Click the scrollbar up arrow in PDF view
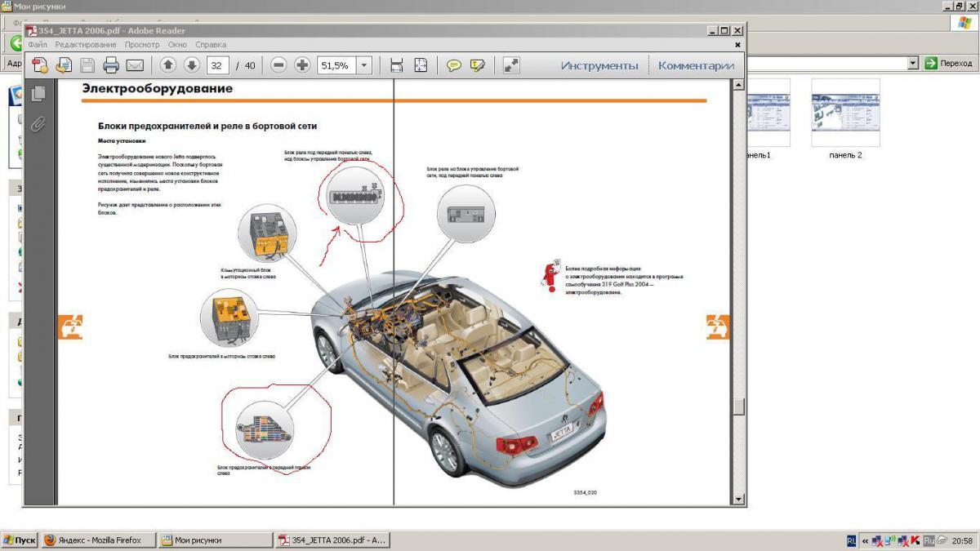The height and width of the screenshot is (551, 980). [739, 85]
